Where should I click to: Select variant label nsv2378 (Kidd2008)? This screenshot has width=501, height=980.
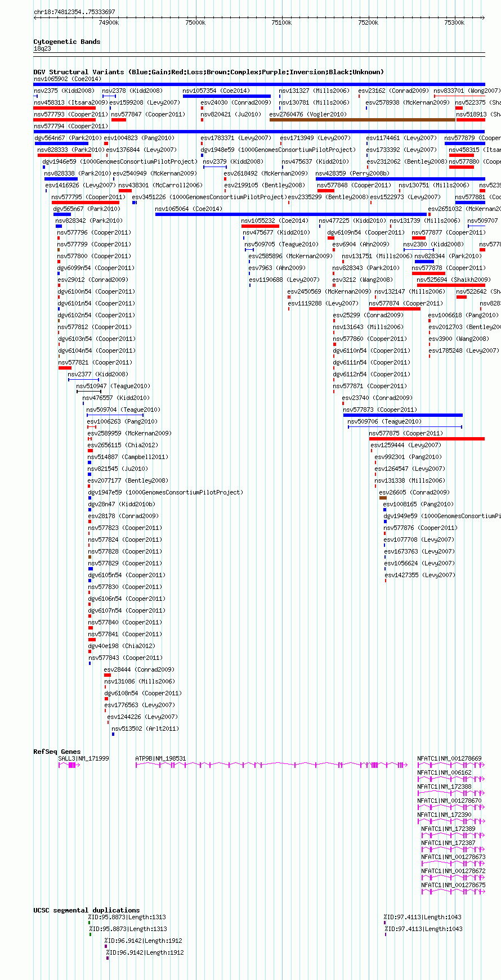point(132,91)
